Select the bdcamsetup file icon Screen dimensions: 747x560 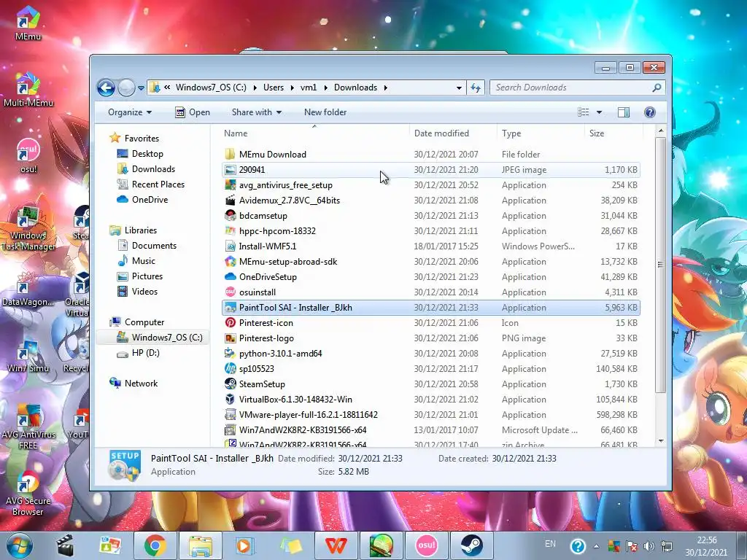pos(230,215)
